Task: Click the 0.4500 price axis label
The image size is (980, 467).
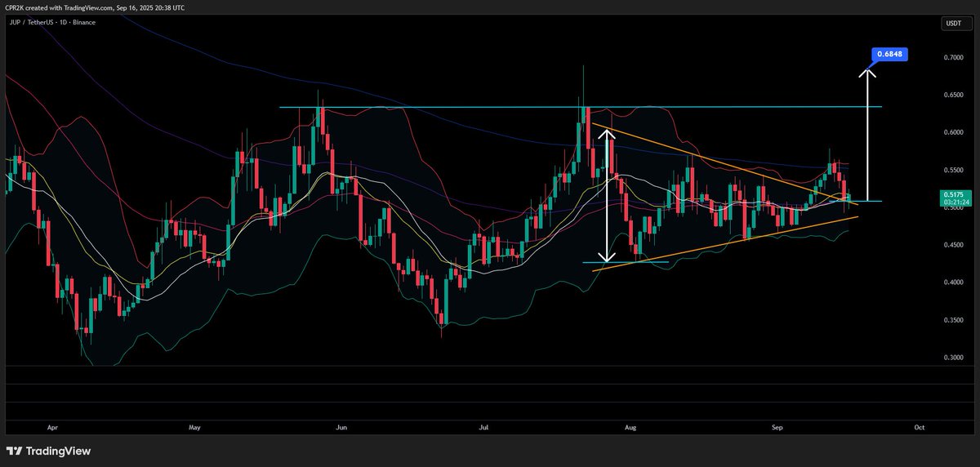Action: [x=953, y=245]
